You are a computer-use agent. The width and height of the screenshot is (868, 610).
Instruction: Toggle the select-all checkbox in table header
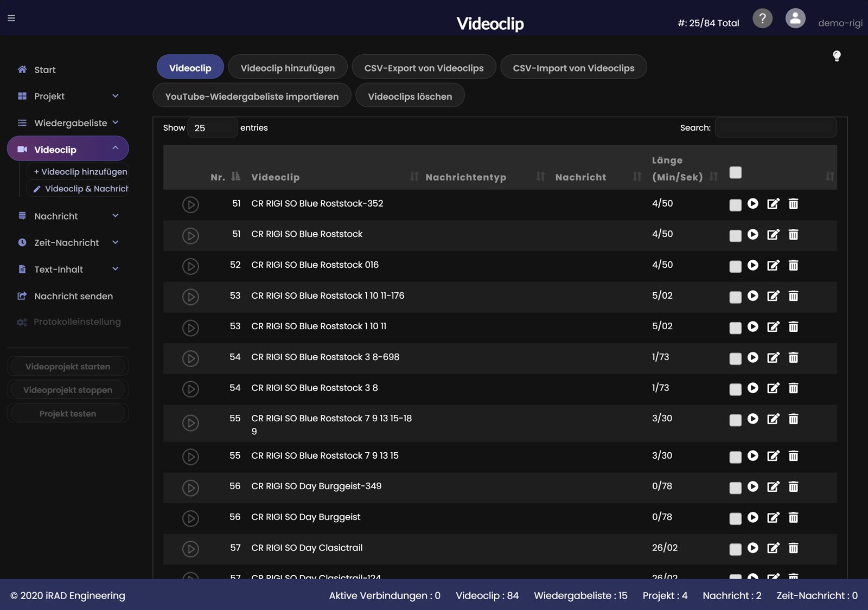736,172
